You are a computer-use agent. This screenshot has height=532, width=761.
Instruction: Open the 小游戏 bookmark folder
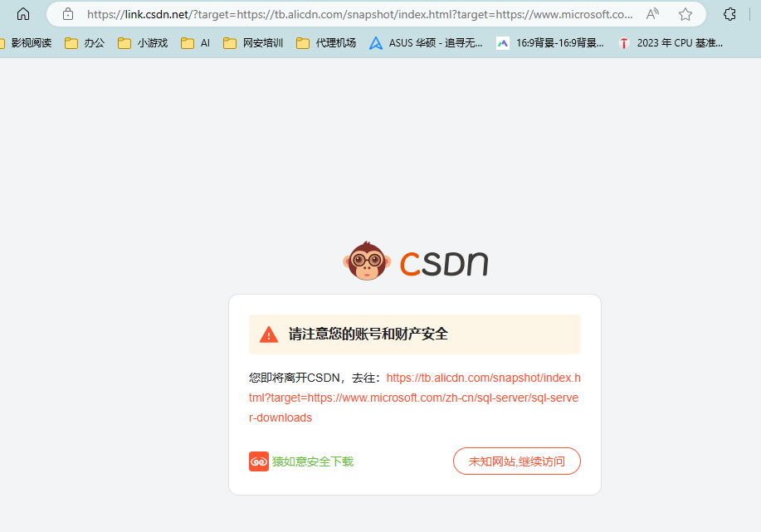(144, 43)
